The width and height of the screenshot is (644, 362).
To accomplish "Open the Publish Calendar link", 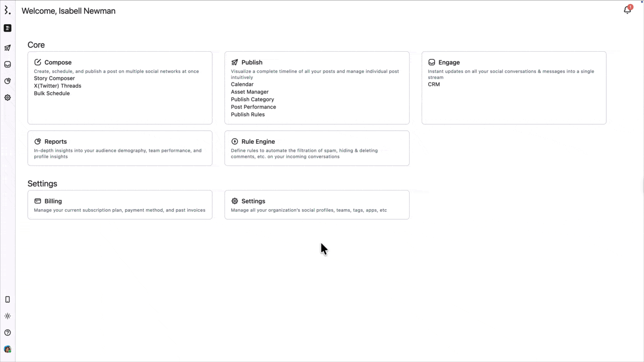I will [242, 84].
